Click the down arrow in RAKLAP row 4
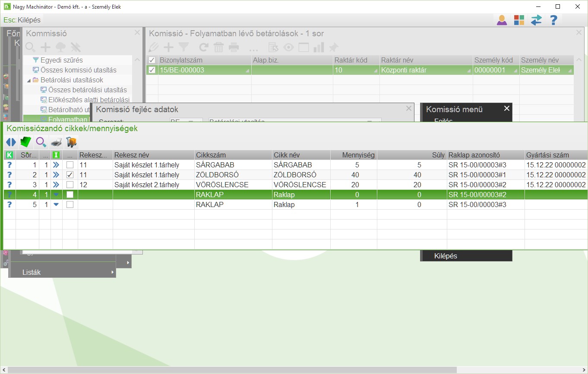 (56, 195)
